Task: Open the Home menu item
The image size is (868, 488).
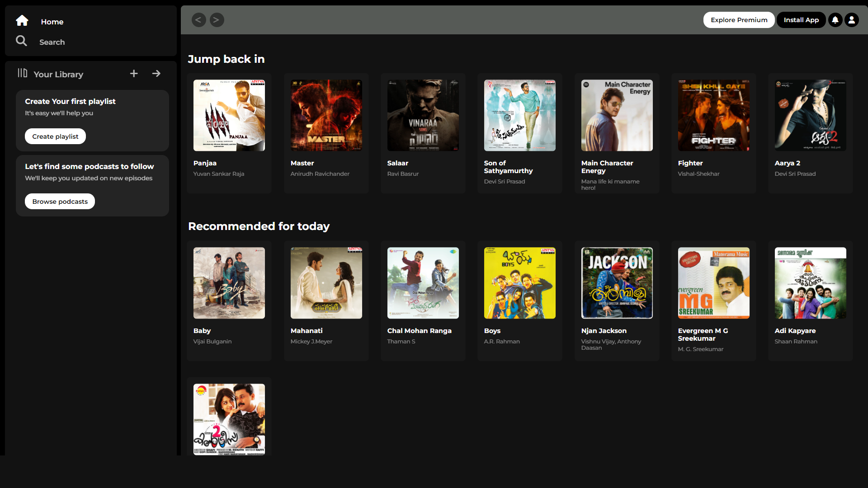Action: coord(52,22)
